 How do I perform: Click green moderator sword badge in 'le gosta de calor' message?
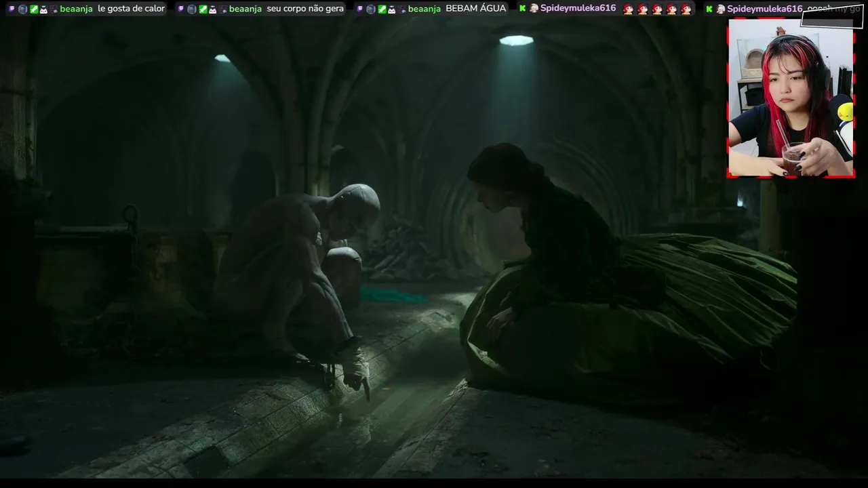tap(33, 9)
